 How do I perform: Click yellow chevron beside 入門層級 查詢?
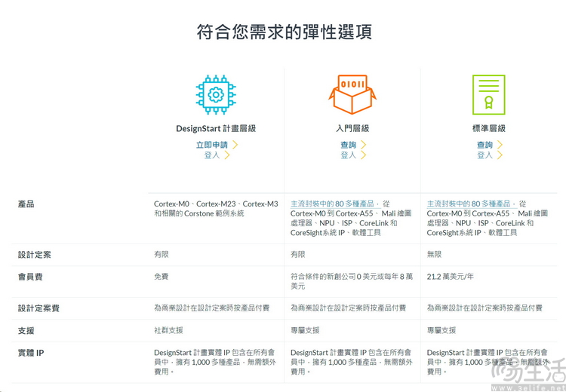[x=364, y=145]
